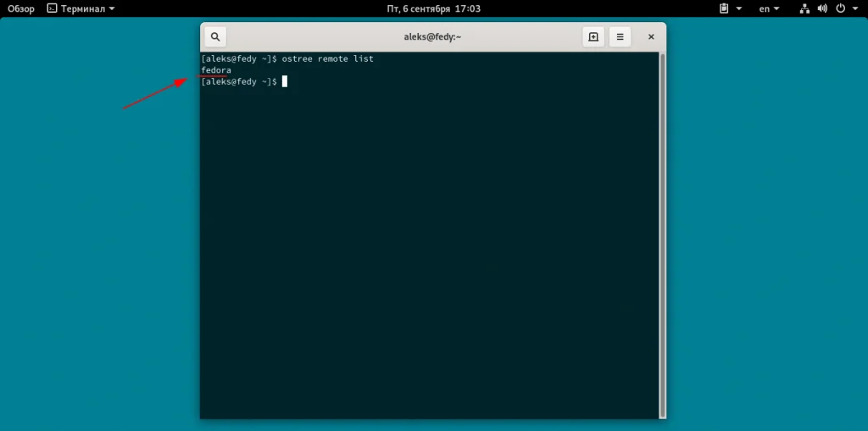The image size is (868, 431).
Task: Open a new tab with the plus icon
Action: [593, 37]
